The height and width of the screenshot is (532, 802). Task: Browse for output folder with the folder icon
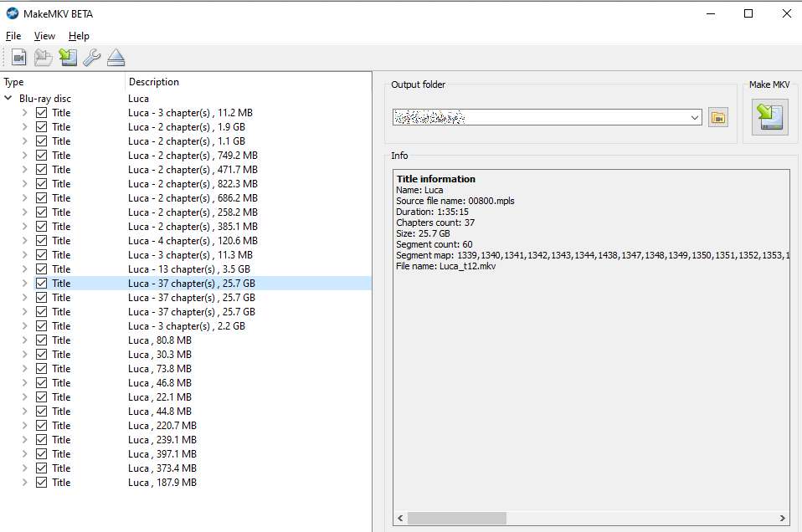(x=718, y=118)
